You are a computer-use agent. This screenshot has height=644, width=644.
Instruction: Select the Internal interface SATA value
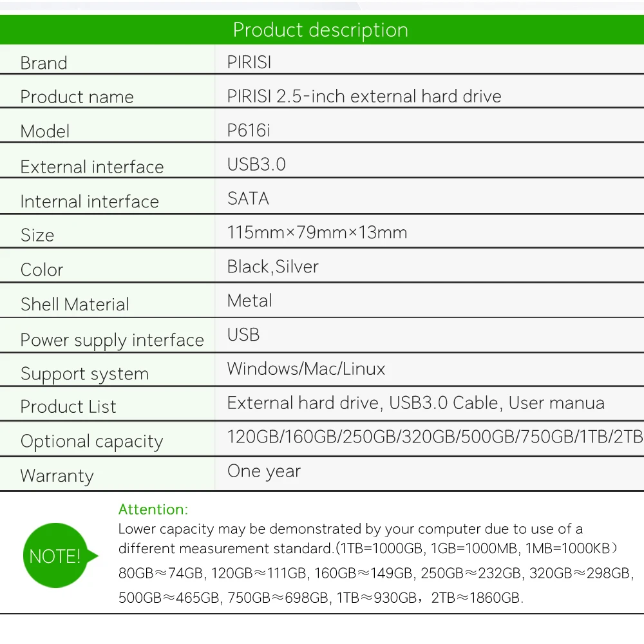[248, 198]
